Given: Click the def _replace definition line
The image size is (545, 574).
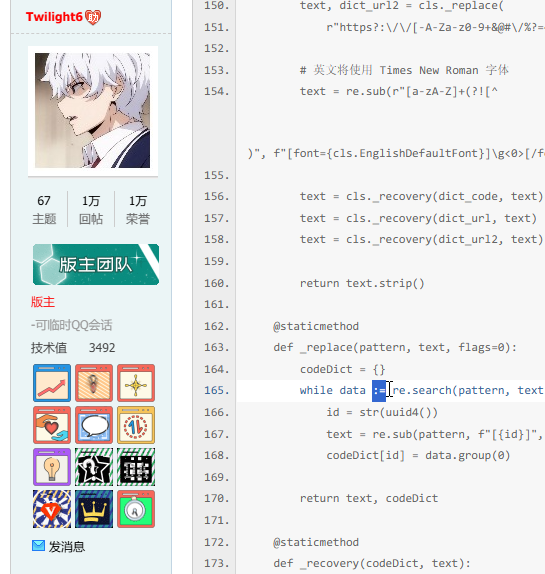Looking at the screenshot, I should (395, 347).
